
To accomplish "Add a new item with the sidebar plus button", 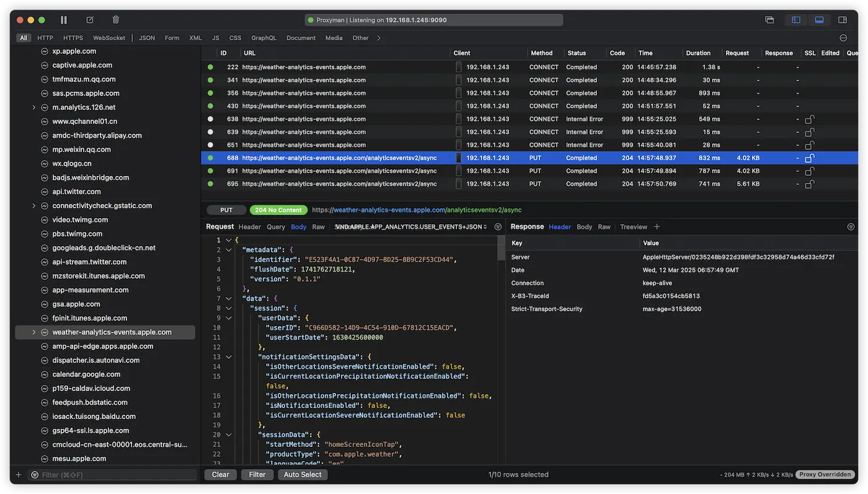I will tap(18, 475).
